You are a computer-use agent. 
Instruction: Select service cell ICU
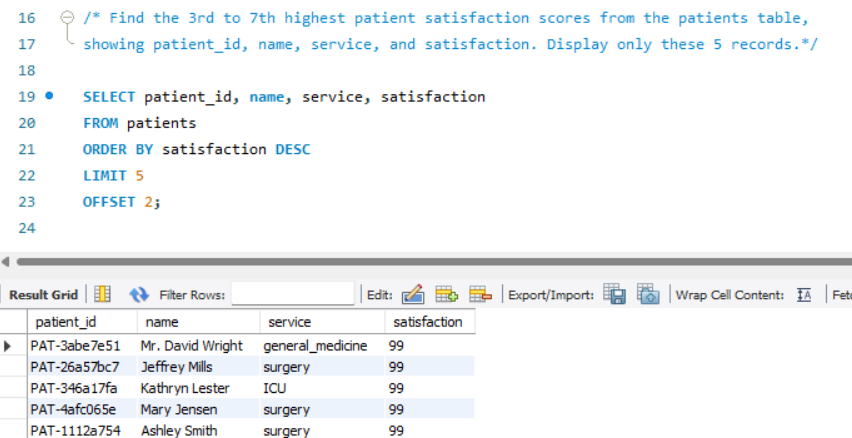click(322, 388)
